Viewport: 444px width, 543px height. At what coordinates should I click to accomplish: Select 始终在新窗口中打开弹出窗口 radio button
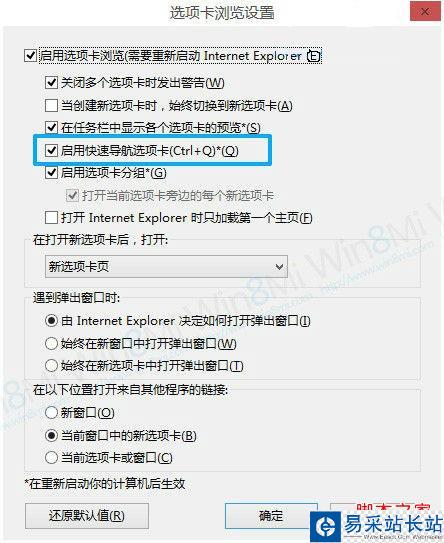51,344
